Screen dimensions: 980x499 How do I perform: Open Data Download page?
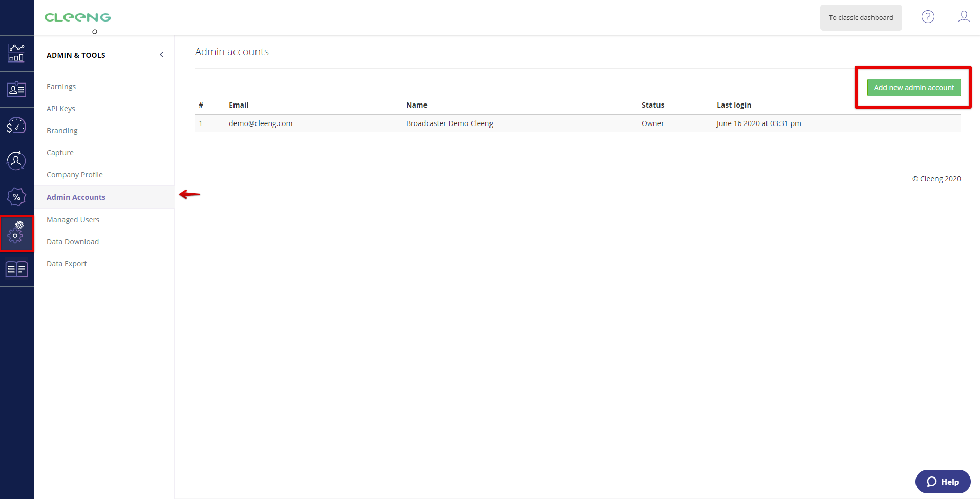click(72, 242)
